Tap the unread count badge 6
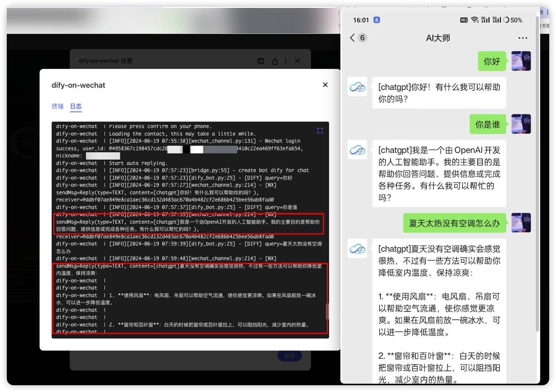The image size is (556, 392). pyautogui.click(x=362, y=38)
